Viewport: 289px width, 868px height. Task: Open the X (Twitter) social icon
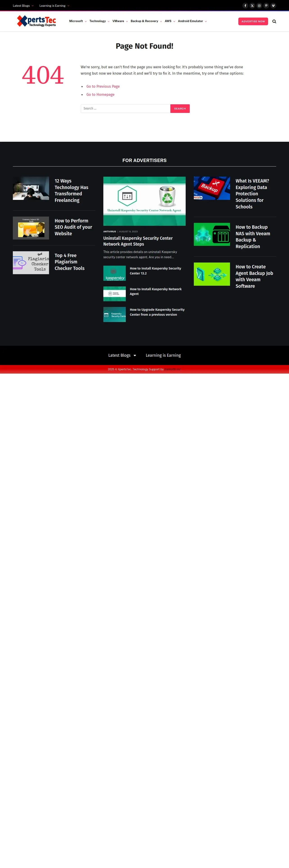coord(252,6)
